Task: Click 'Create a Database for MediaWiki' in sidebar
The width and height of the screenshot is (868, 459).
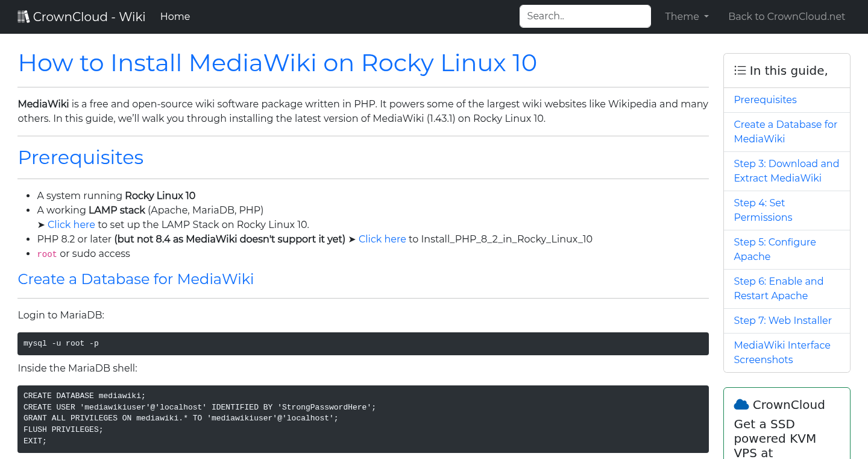Action: [785, 131]
